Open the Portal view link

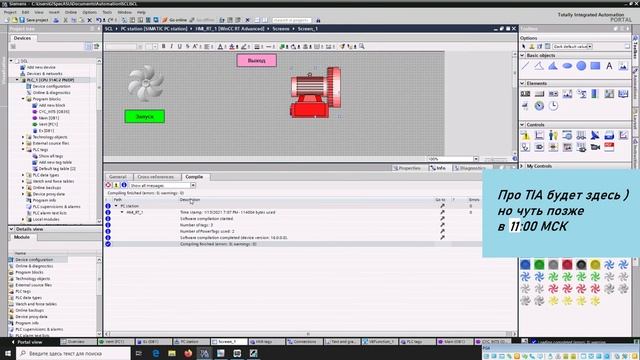tap(27, 342)
